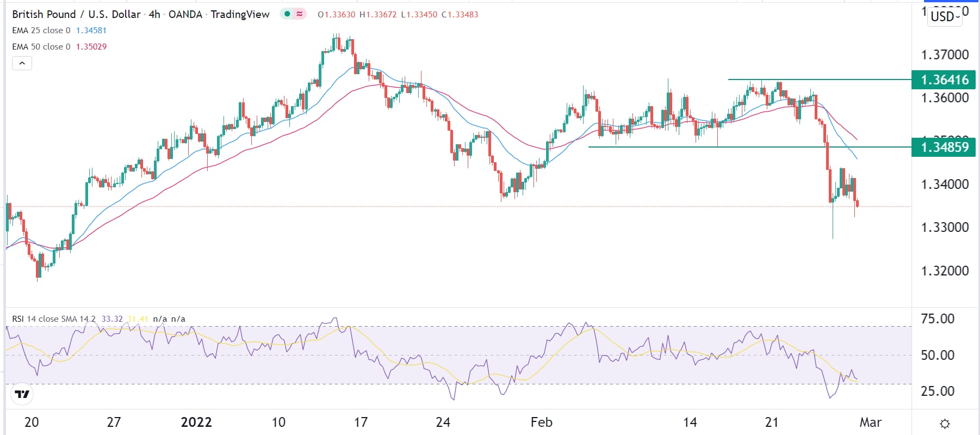Screen dimensions: 980x435
Task: Collapse the indicator legend with the chevron
Action: pos(22,63)
